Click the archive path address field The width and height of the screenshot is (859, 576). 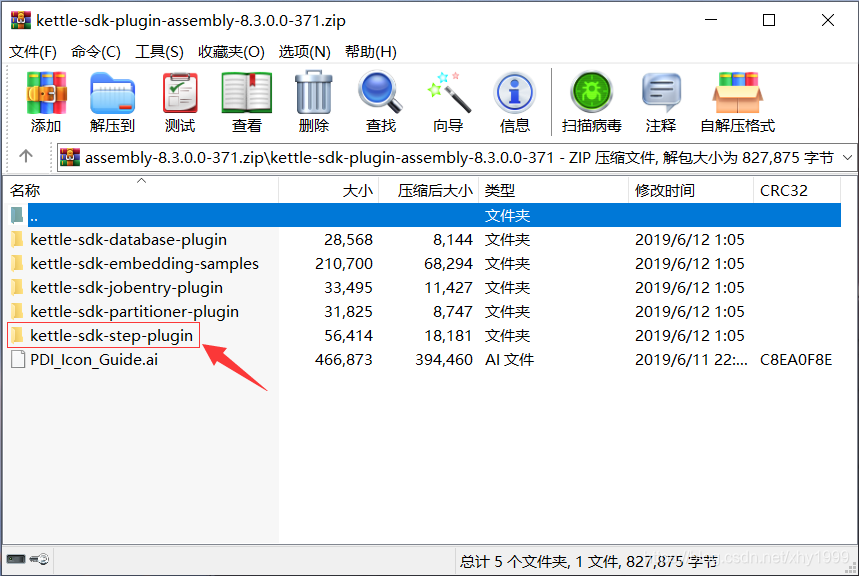pyautogui.click(x=456, y=157)
